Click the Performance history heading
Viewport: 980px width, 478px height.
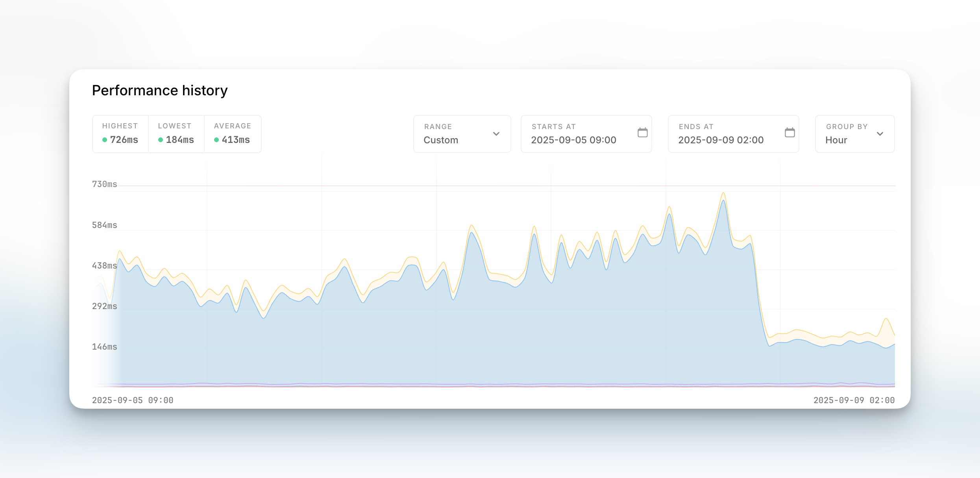click(160, 91)
